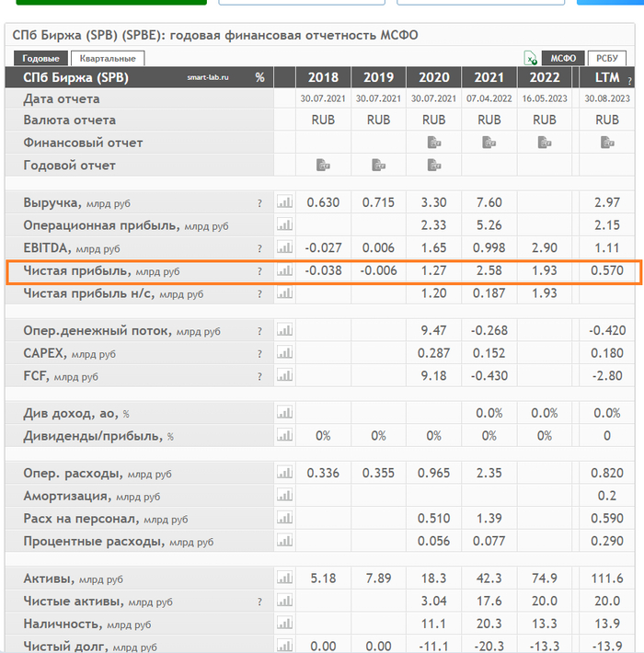This screenshot has width=644, height=653.
Task: Open 2022 financial report document icon
Action: pos(545,143)
